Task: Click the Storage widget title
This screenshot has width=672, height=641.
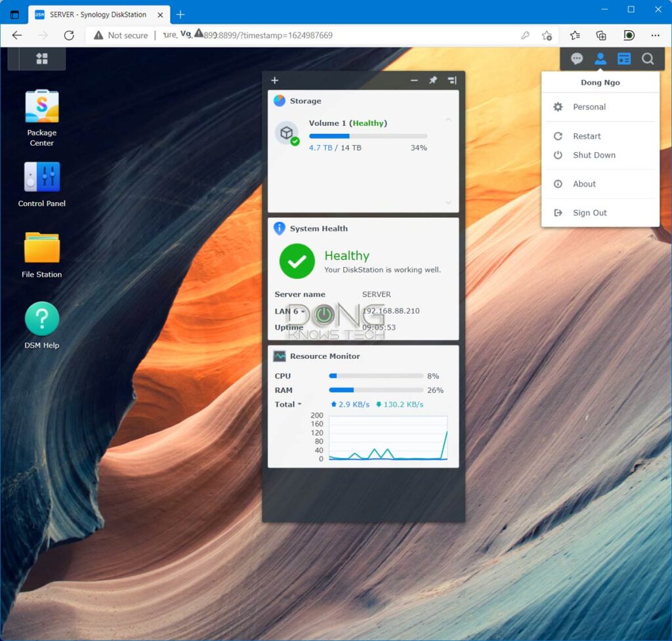Action: [x=305, y=100]
